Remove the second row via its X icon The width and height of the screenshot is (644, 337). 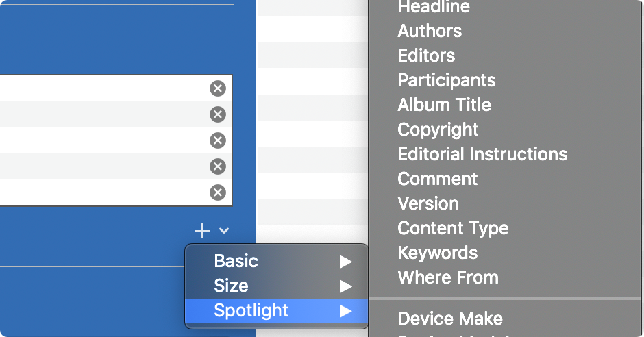tap(218, 114)
